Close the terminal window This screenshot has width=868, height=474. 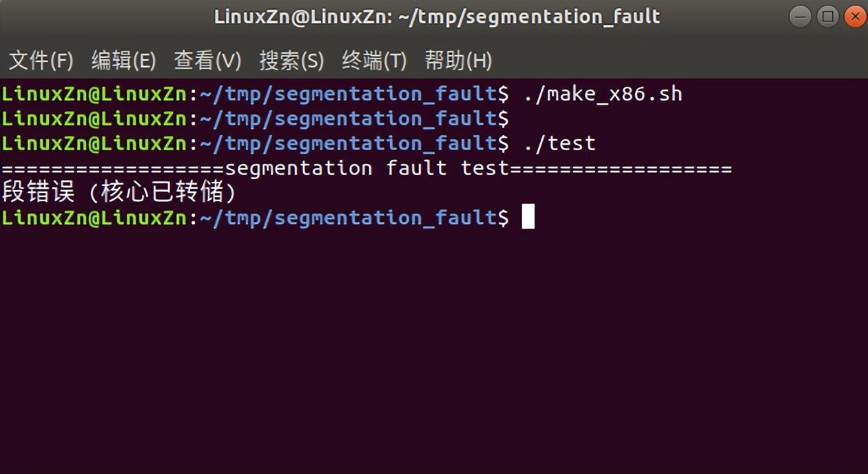click(855, 17)
